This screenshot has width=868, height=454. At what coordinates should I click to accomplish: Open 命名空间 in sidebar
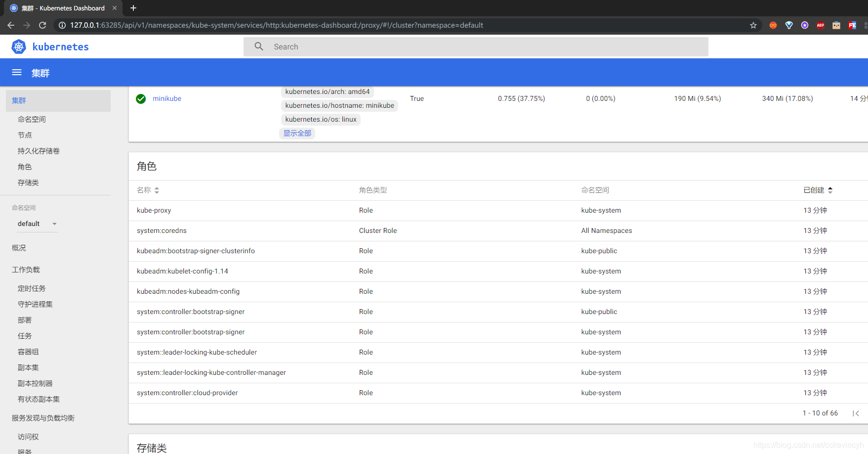click(32, 119)
